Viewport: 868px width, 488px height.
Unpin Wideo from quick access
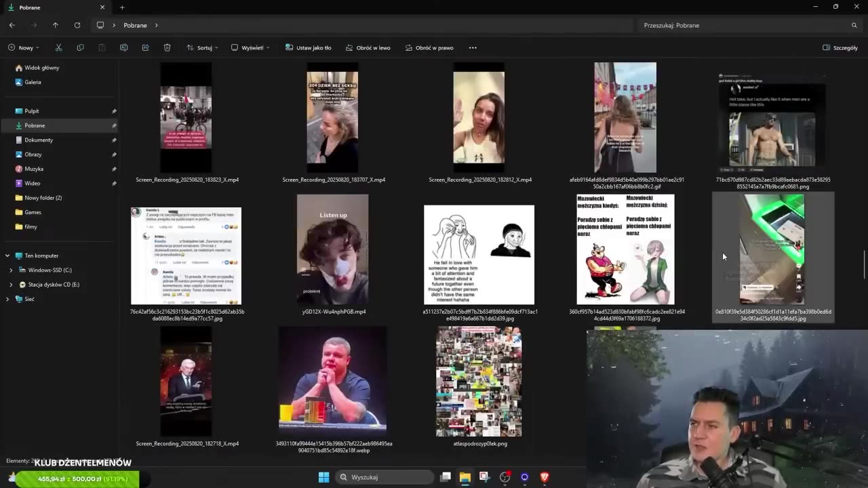(114, 184)
